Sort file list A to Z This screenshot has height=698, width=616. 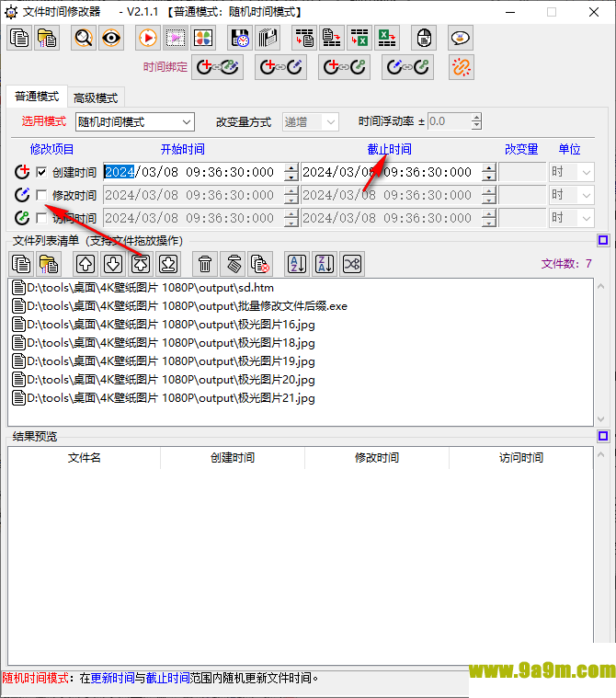point(297,264)
